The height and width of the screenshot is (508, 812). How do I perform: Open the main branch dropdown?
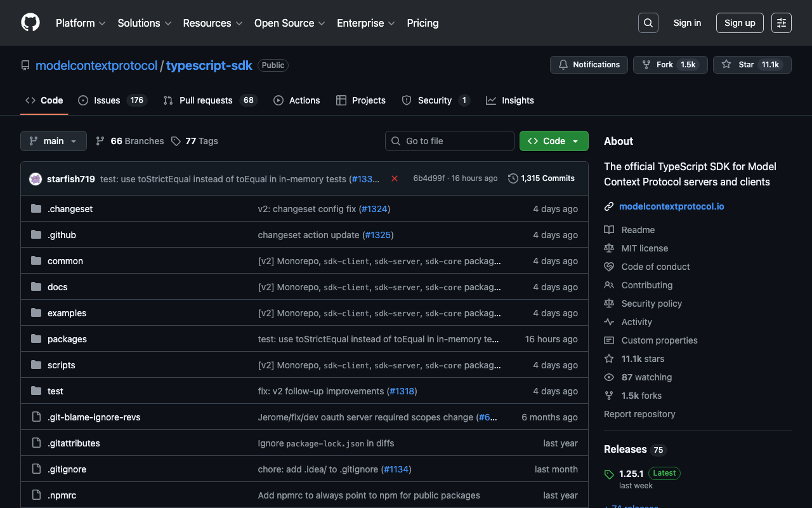pos(53,141)
